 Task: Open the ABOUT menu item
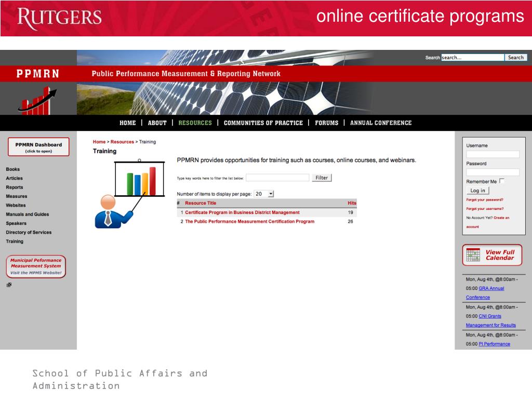(157, 123)
